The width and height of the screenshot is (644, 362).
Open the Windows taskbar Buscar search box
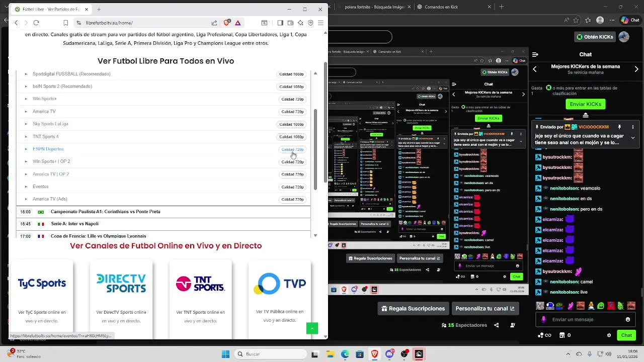tap(271, 354)
